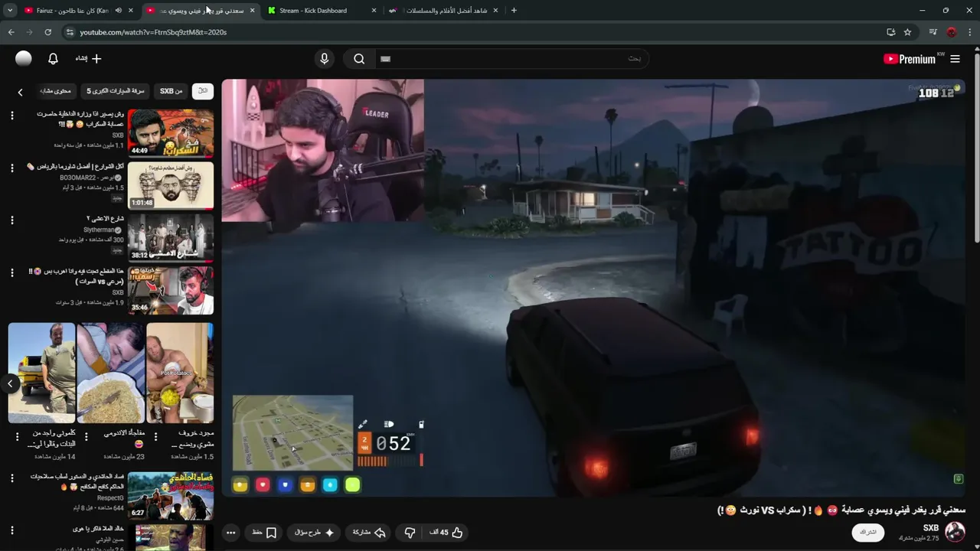Screen dimensions: 980x551
Task: Open options for the RespectG video
Action: click(11, 478)
